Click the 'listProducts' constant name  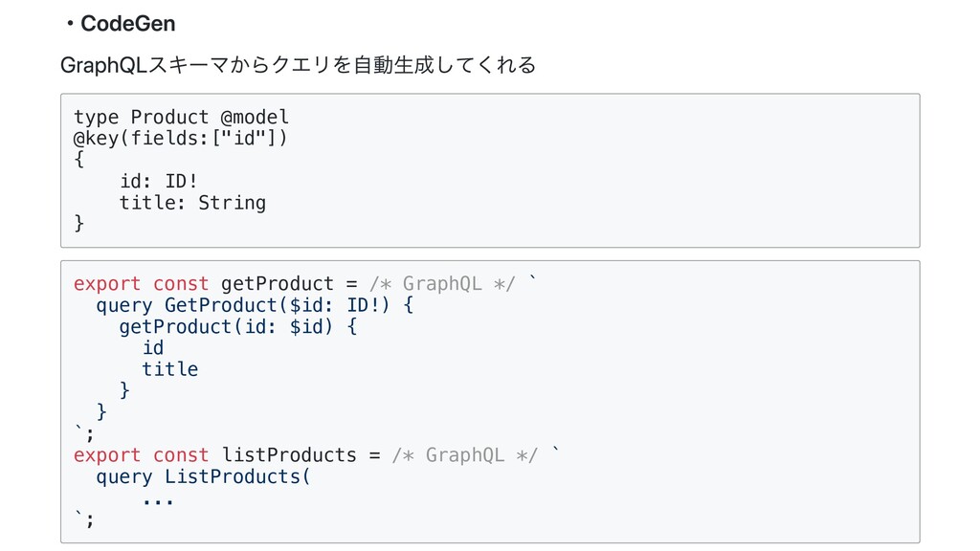point(289,454)
